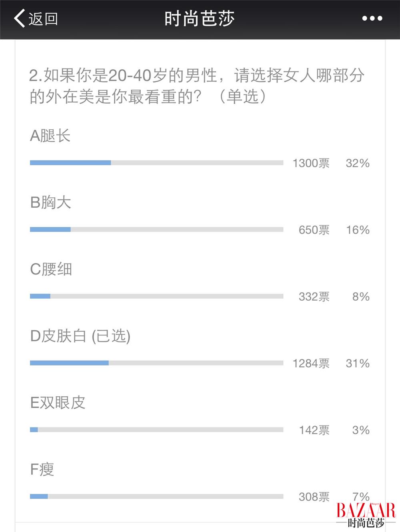The height and width of the screenshot is (532, 400).
Task: Click the 1300票 vote count
Action: point(311,163)
